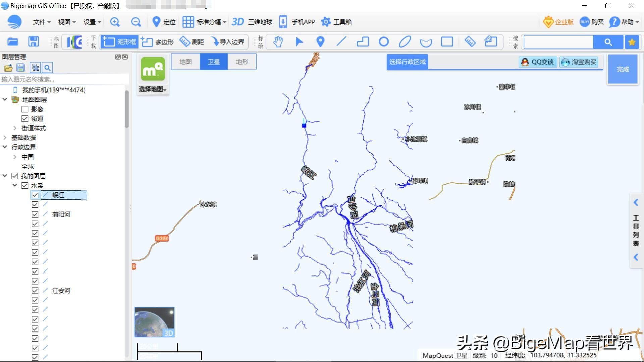644x362 pixels.
Task: Open QQ交谈 chat
Action: (x=537, y=62)
